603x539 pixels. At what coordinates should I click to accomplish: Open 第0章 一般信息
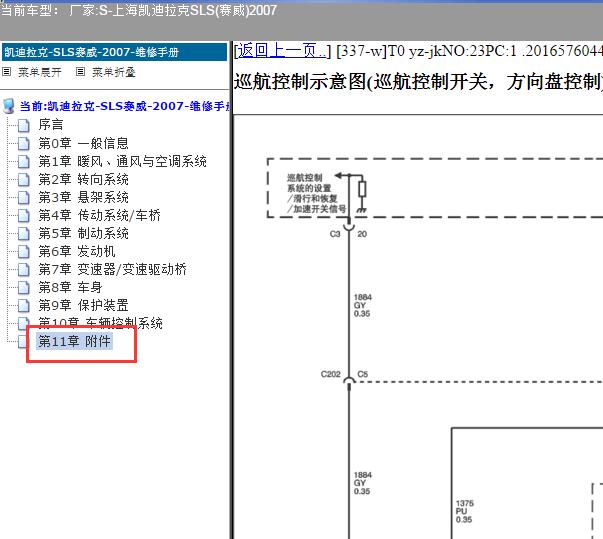83,143
